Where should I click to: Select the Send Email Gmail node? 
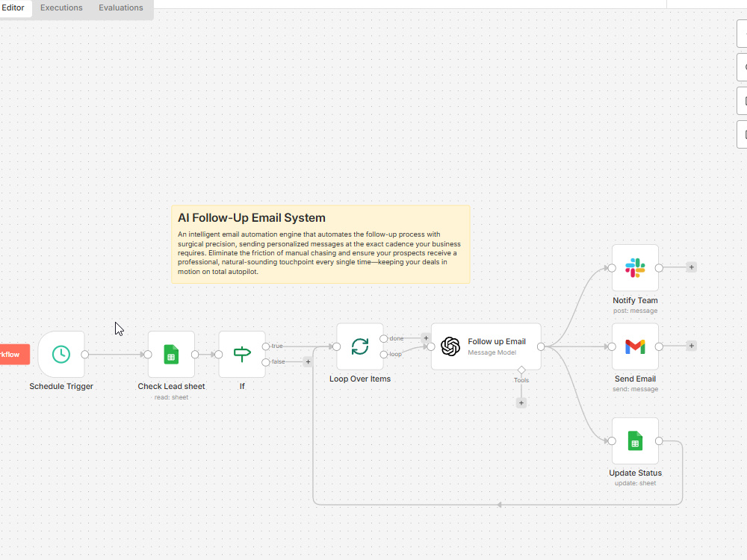pos(635,346)
